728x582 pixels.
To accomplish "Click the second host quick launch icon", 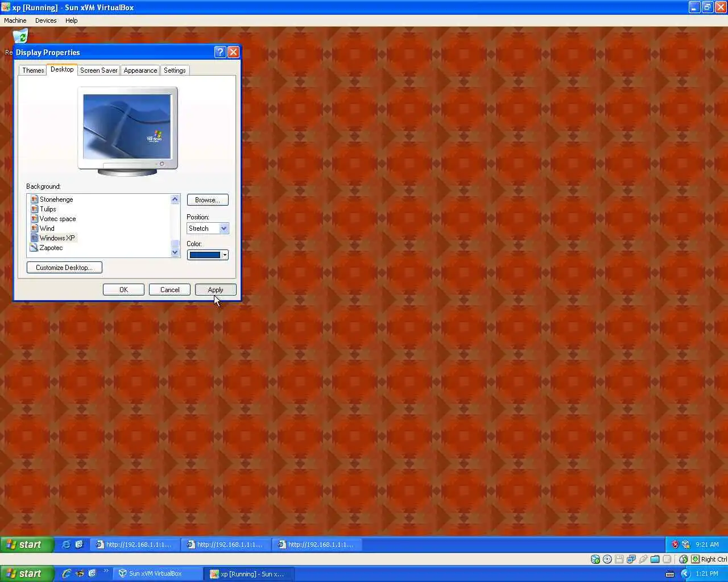I will [80, 573].
